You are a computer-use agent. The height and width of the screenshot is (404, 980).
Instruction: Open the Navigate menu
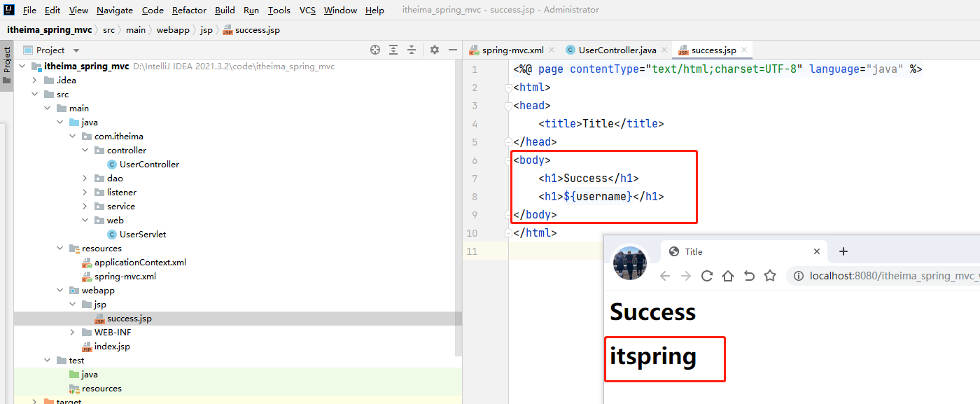tap(115, 10)
